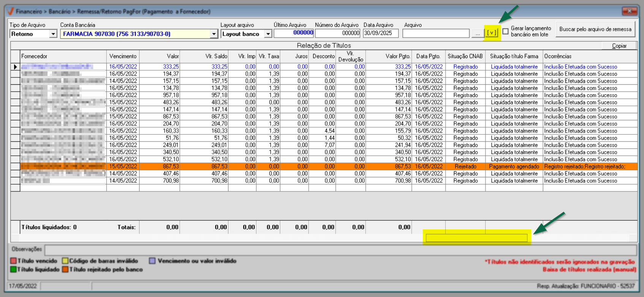644x297 pixels.
Task: Click the orange Título rejeitado legend swatch
Action: pyautogui.click(x=65, y=269)
